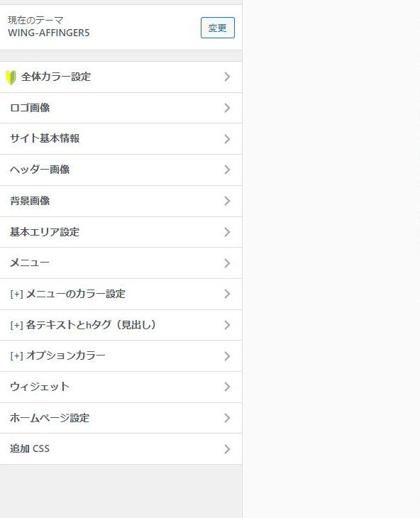Click chevron icon on ホームページ設定 row
420x518 pixels.
(x=227, y=418)
